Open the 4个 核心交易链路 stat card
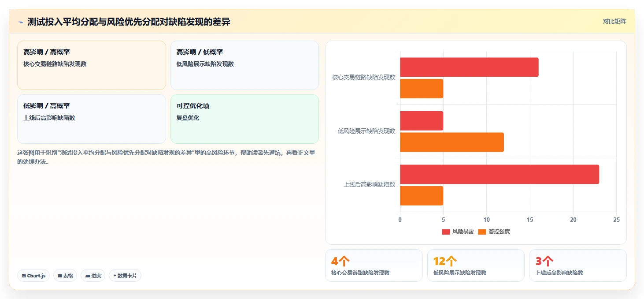This screenshot has width=644, height=299. (x=374, y=265)
